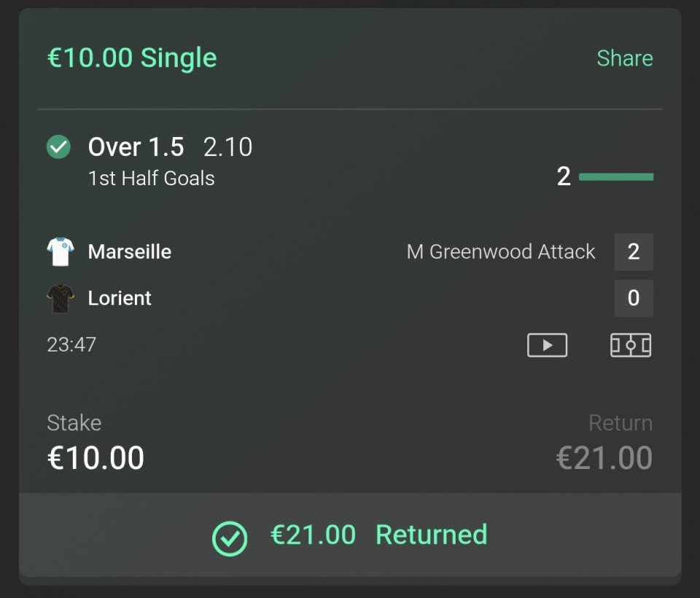Viewport: 700px width, 598px height.
Task: Click green check beside Over 1.5
Action: click(x=58, y=147)
